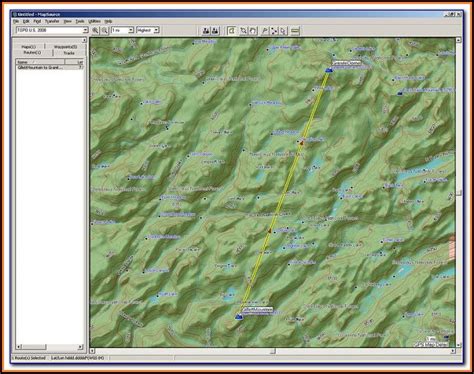Click the map's horizontal scrollbar thumb
The height and width of the screenshot is (374, 474).
[273, 351]
